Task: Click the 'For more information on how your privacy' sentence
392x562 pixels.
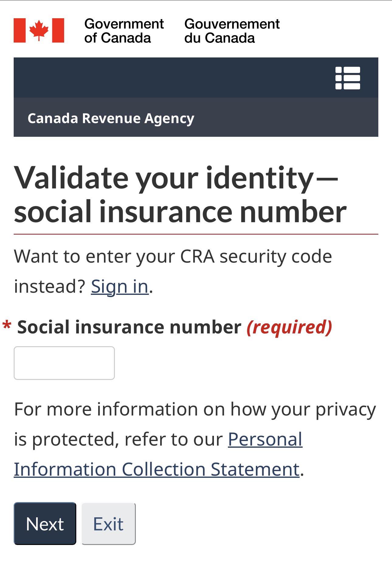Action: tap(195, 409)
